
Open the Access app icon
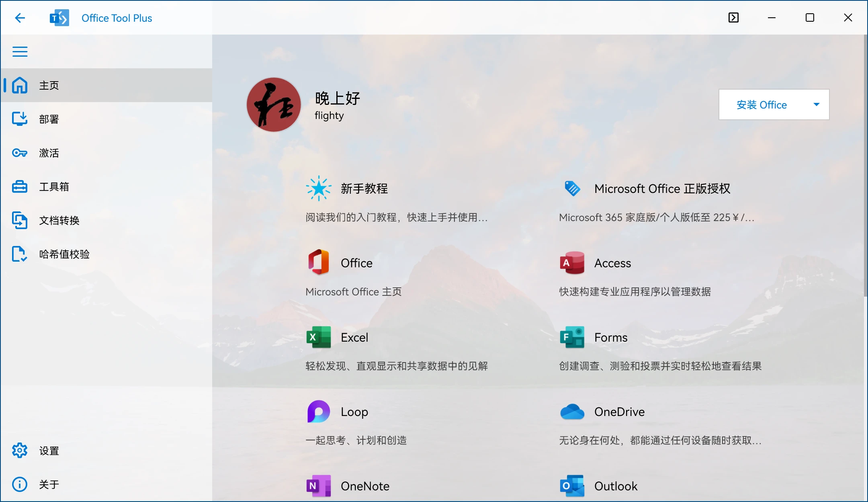pos(572,263)
